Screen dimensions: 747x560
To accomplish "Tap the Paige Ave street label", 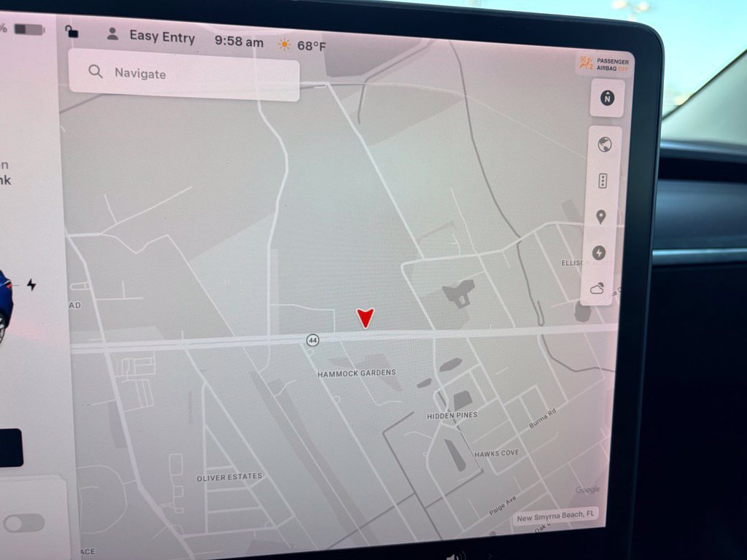I will (x=503, y=506).
